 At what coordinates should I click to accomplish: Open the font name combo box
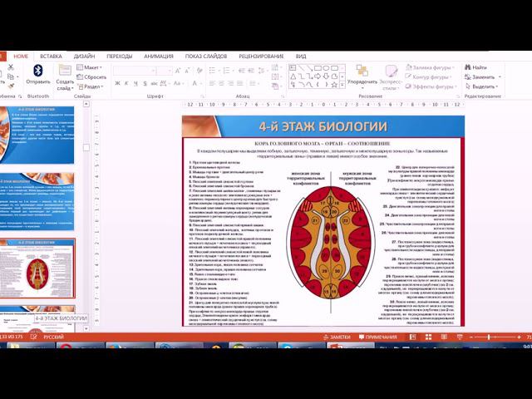[135, 71]
